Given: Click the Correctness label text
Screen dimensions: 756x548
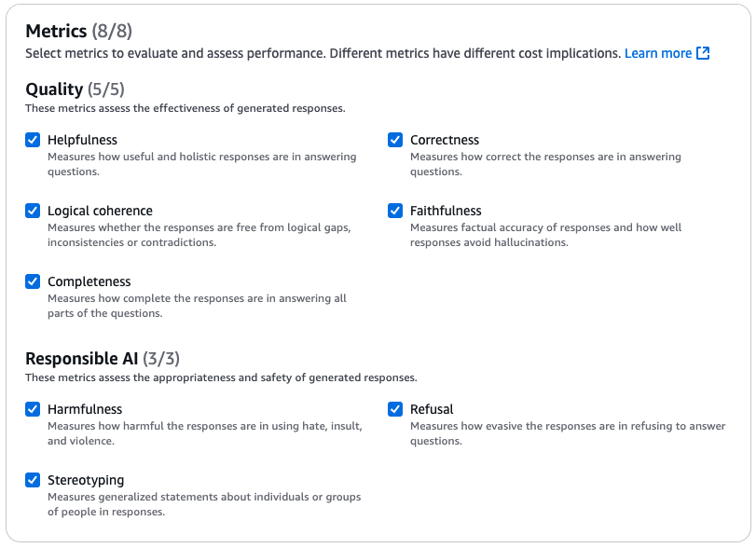Looking at the screenshot, I should click(445, 140).
